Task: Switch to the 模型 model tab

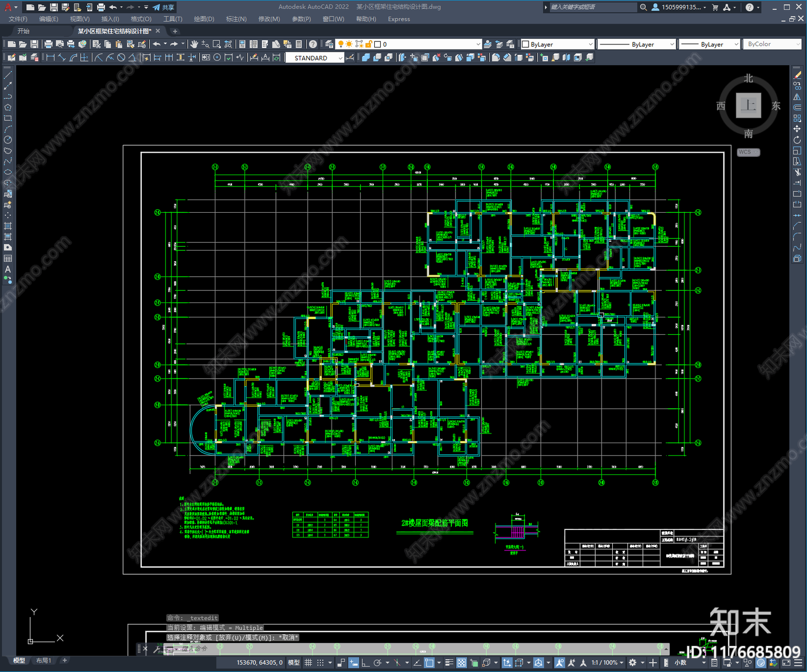Action: (x=19, y=660)
